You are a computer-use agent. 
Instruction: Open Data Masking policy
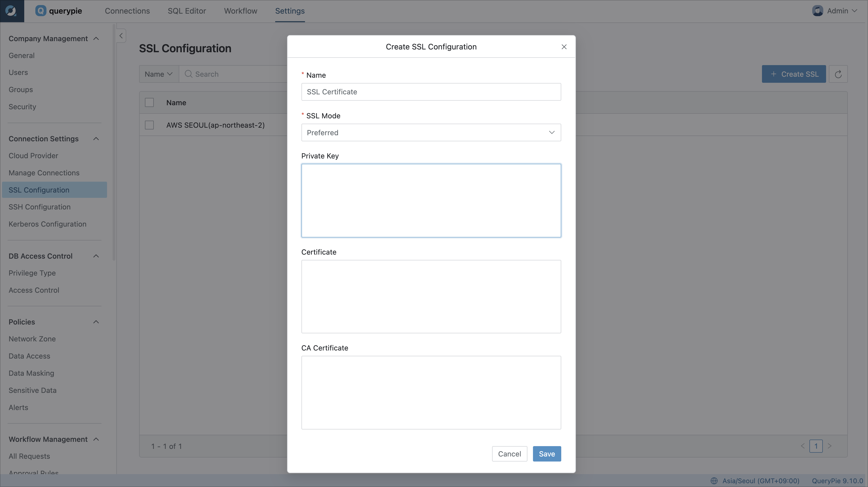[31, 373]
